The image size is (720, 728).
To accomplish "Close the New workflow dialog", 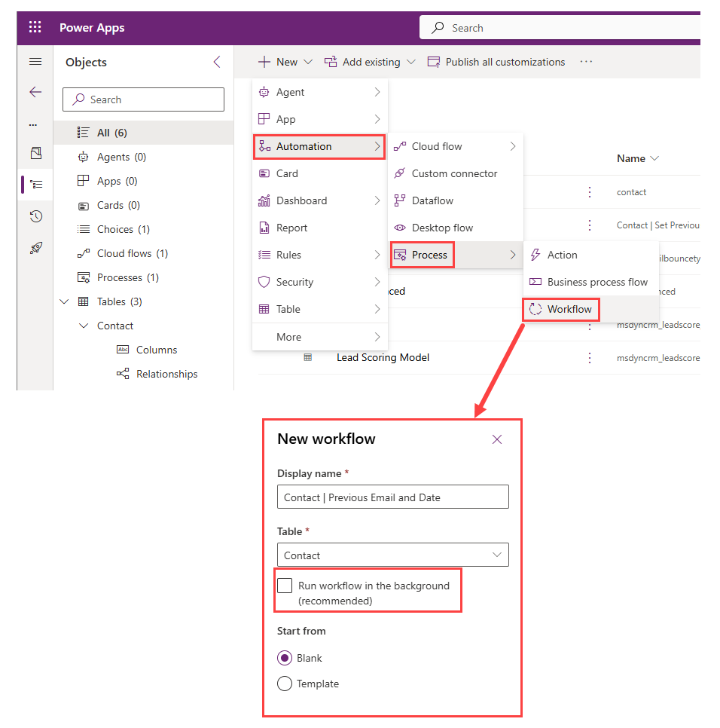I will [497, 439].
